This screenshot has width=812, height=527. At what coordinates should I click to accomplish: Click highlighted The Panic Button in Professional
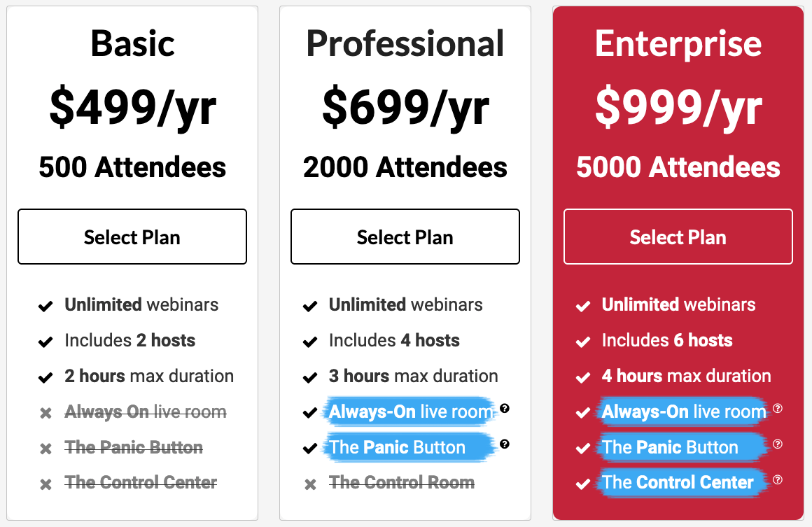(397, 447)
